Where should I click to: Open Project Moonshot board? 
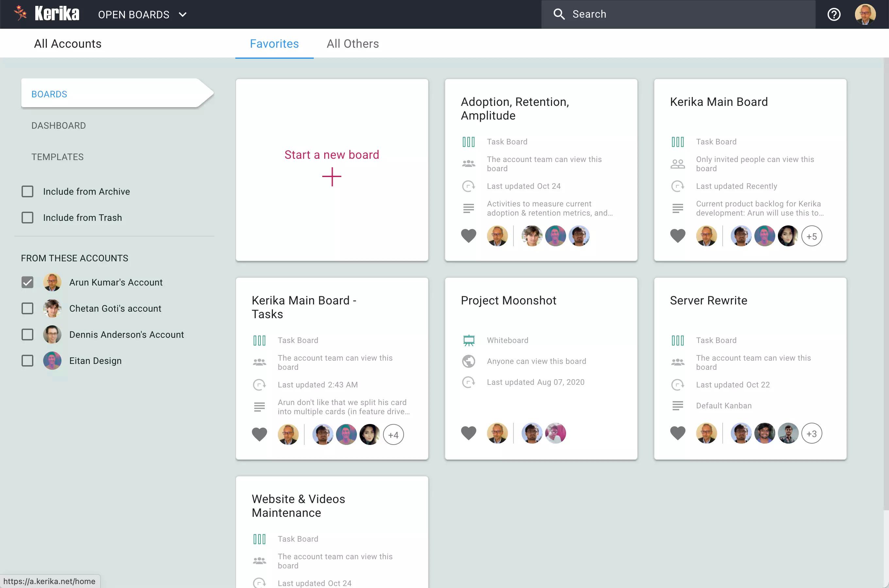click(508, 301)
